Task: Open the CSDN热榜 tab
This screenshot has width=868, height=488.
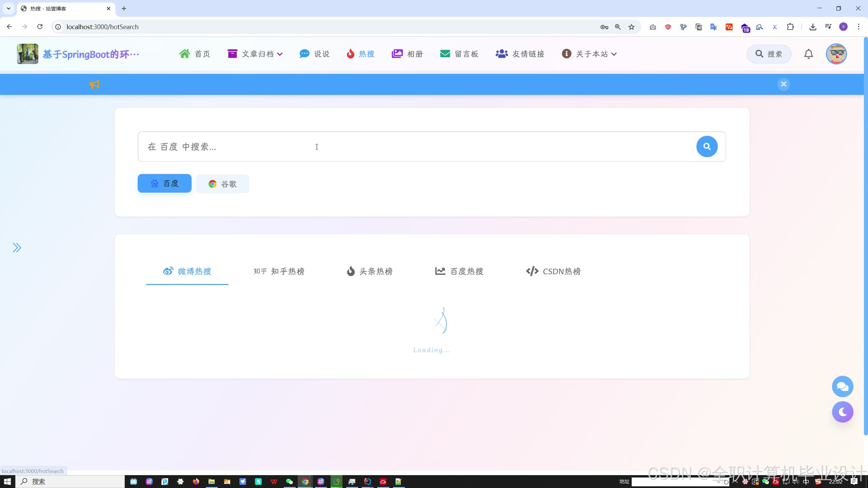Action: click(x=553, y=271)
